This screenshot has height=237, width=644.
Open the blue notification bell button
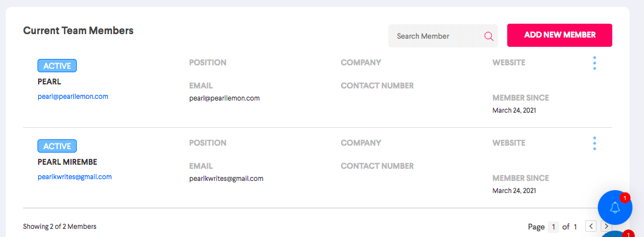[615, 207]
